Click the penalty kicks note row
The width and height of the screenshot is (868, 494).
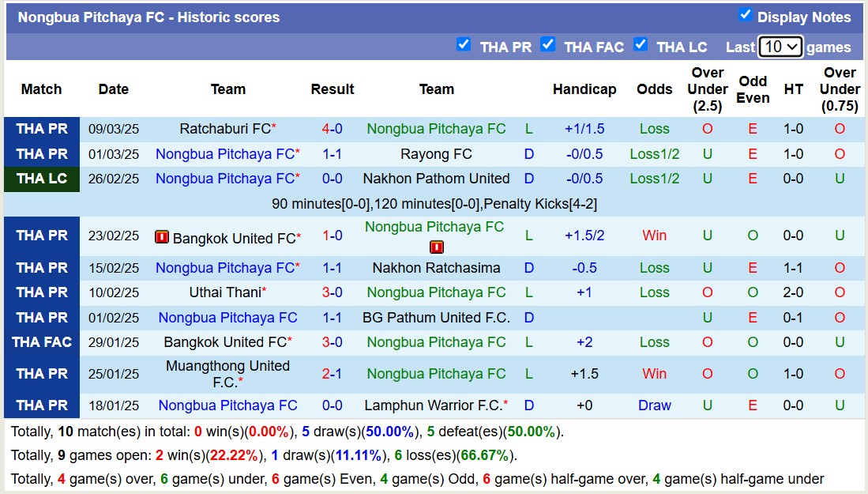click(434, 204)
